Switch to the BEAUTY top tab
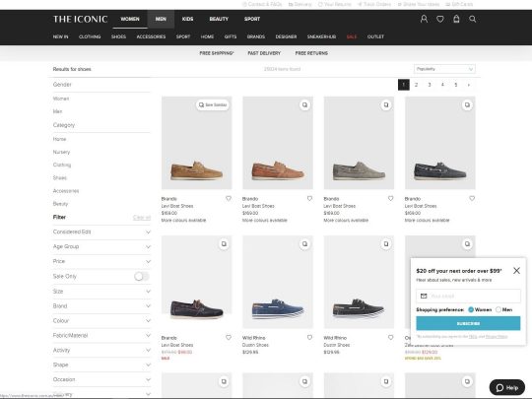This screenshot has height=399, width=532. pos(219,19)
